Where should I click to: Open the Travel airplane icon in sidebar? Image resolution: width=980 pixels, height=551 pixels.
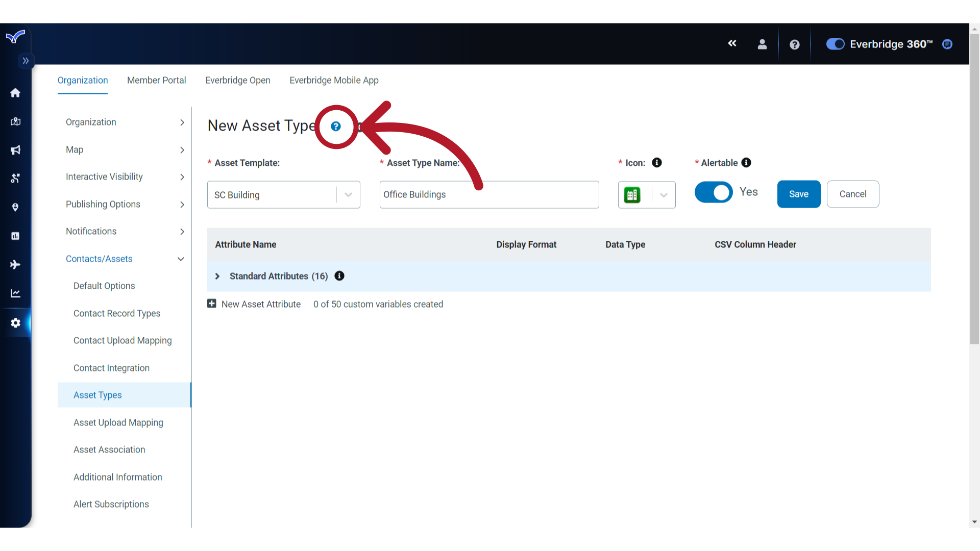point(15,264)
